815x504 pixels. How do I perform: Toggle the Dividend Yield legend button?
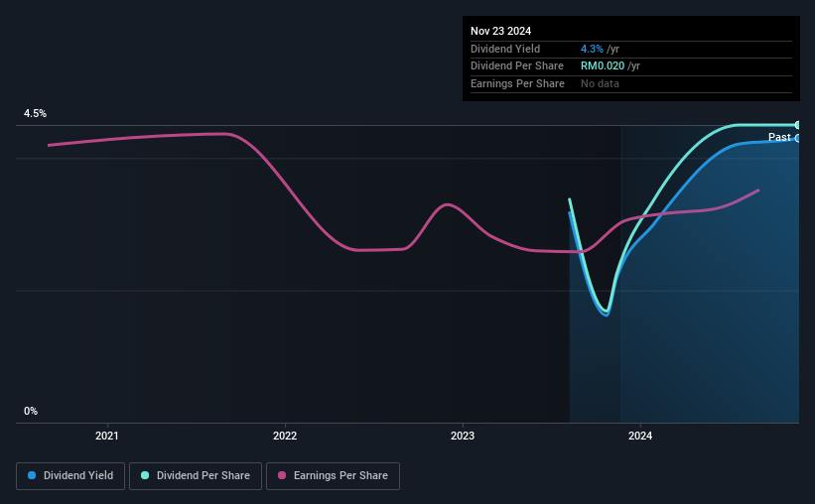click(x=70, y=476)
